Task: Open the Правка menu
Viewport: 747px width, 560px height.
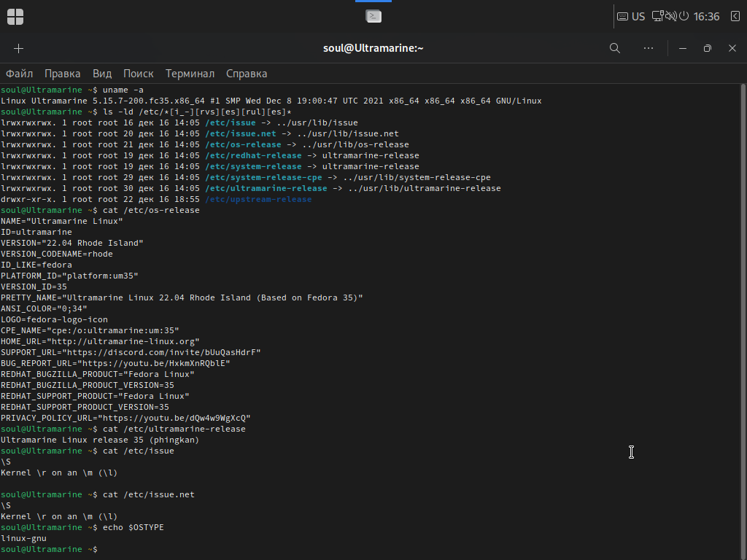Action: pyautogui.click(x=63, y=74)
